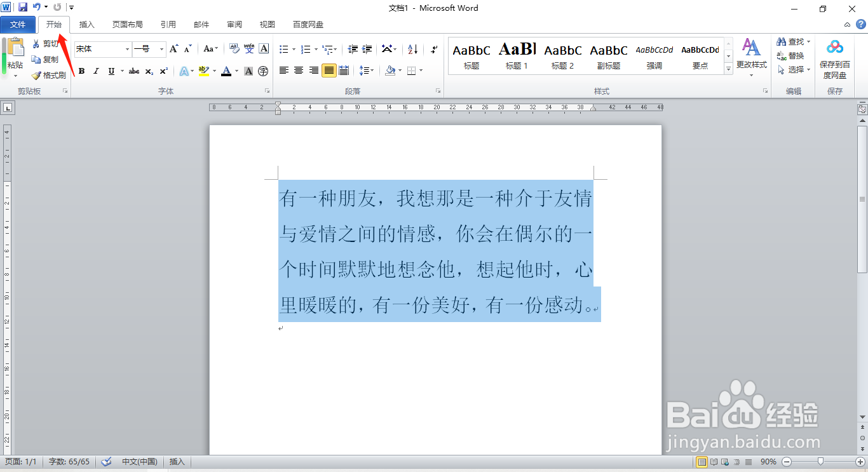Screen dimensions: 868x472
Task: Toggle strikethrough (abc) formatting
Action: [133, 71]
